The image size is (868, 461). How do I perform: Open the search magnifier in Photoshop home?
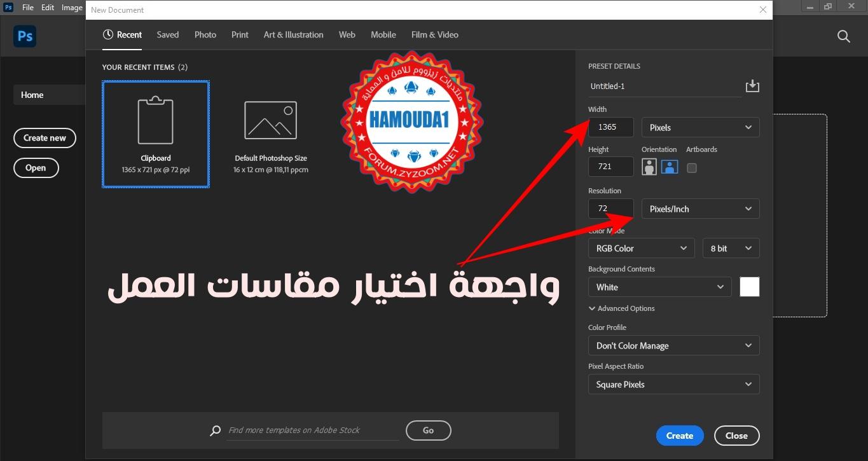[x=844, y=36]
